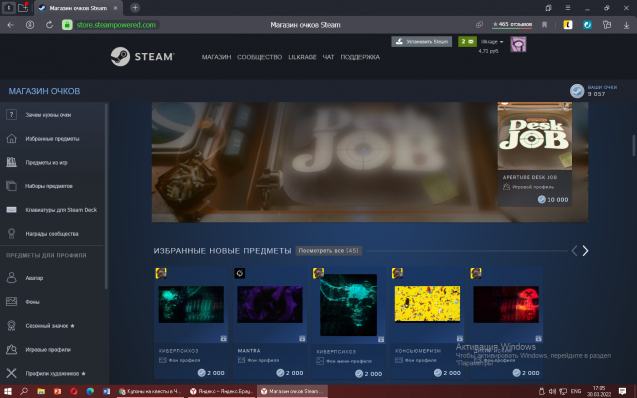Click the user profile avatar in header
Image resolution: width=637 pixels, height=398 pixels.
[518, 44]
